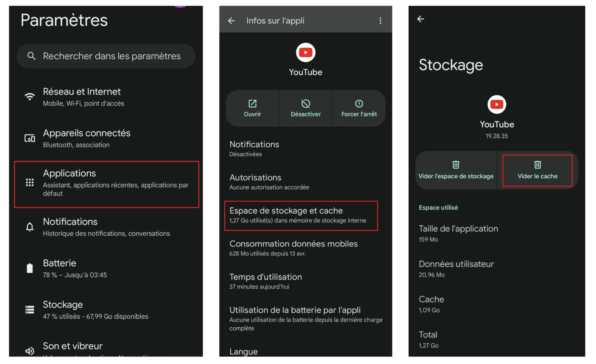Click the Cache size row

click(497, 304)
